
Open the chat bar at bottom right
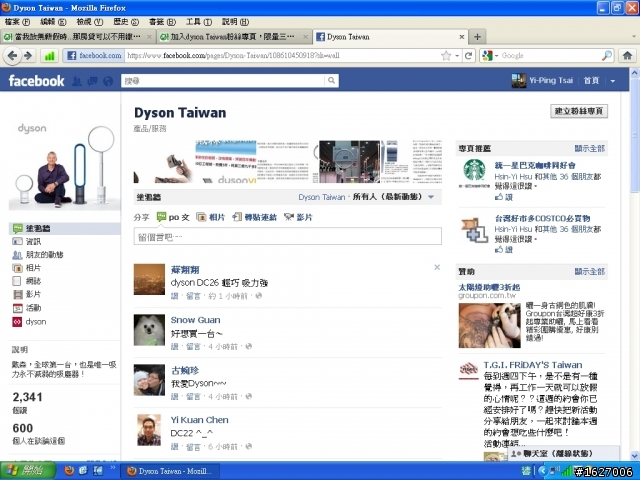[563, 453]
